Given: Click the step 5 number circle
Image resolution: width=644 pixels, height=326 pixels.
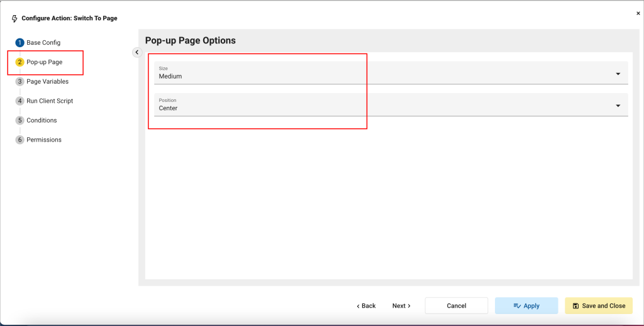Looking at the screenshot, I should [x=20, y=120].
